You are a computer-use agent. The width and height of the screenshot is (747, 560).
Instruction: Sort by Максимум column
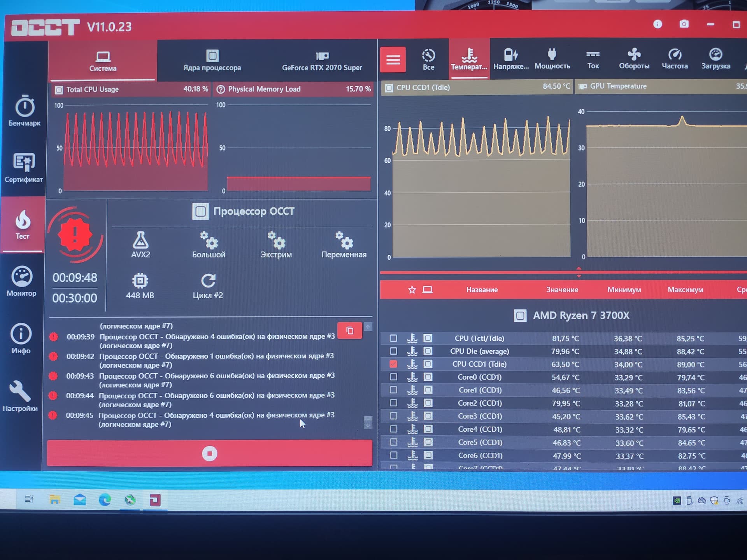tap(686, 290)
